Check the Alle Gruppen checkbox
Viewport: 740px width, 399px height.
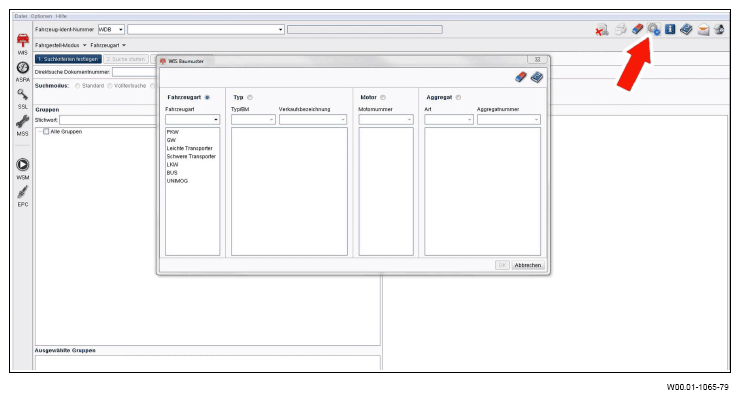pos(46,132)
